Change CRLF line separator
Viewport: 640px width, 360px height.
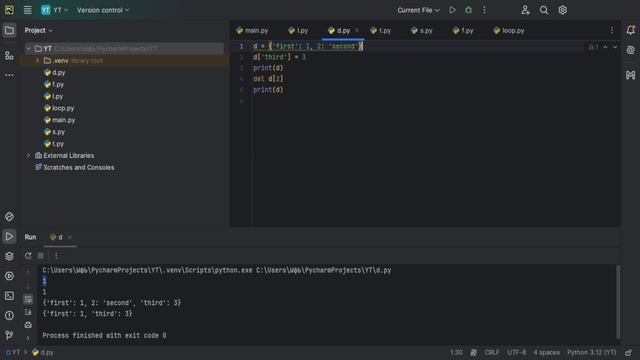492,352
